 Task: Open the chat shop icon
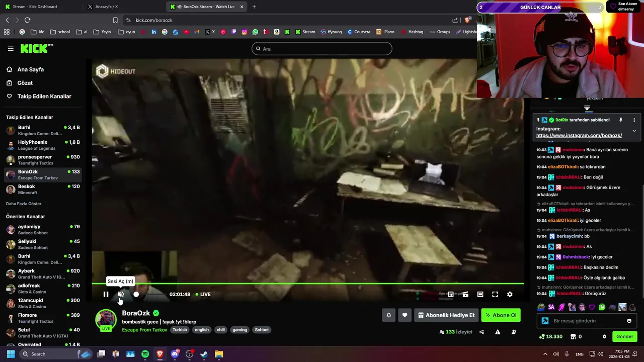[574, 336]
